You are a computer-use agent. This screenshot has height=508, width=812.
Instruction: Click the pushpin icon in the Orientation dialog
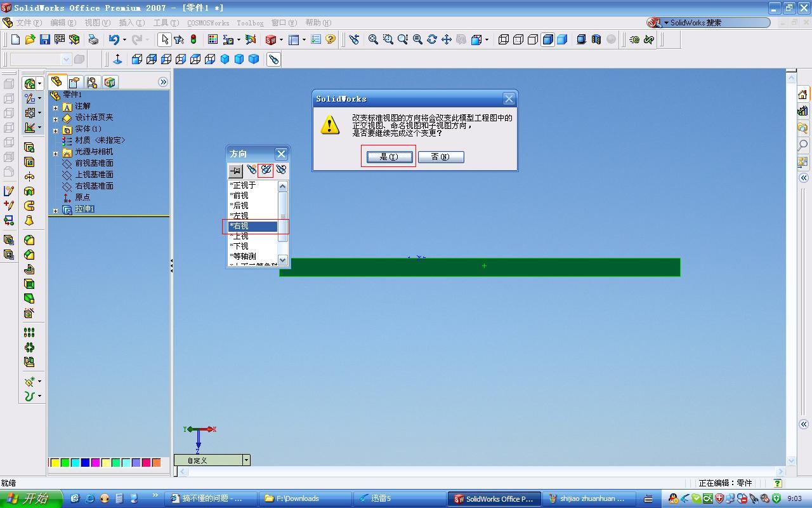pyautogui.click(x=235, y=170)
